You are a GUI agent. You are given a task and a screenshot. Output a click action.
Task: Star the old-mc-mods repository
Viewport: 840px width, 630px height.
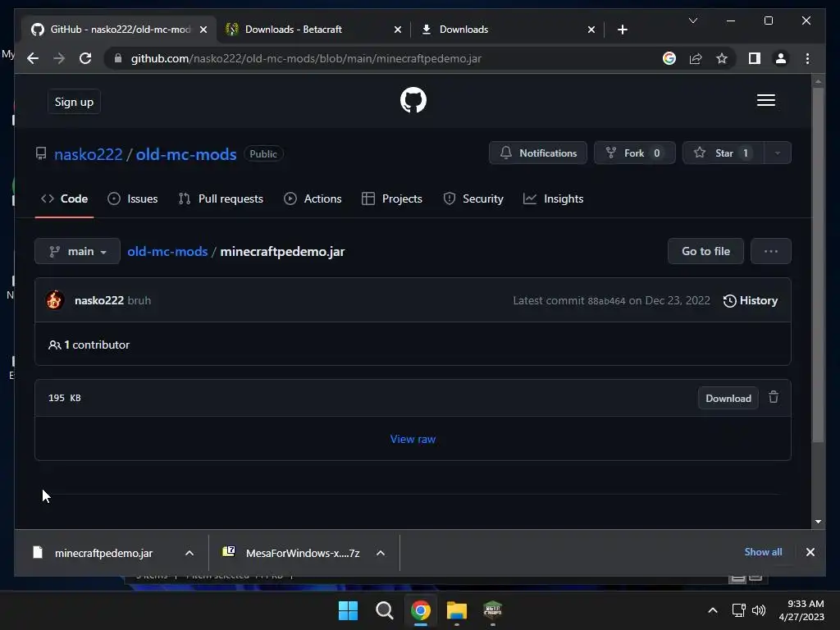click(724, 153)
